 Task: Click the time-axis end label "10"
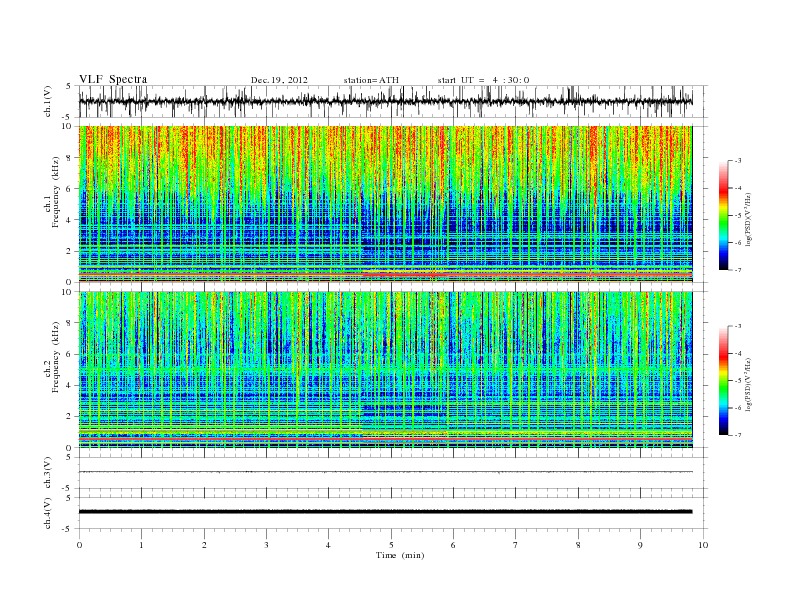click(703, 545)
